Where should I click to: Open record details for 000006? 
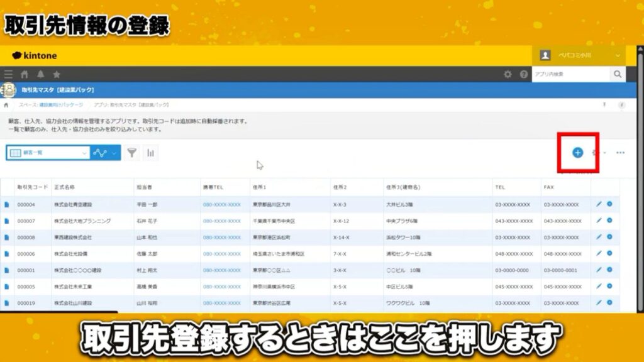coord(6,254)
